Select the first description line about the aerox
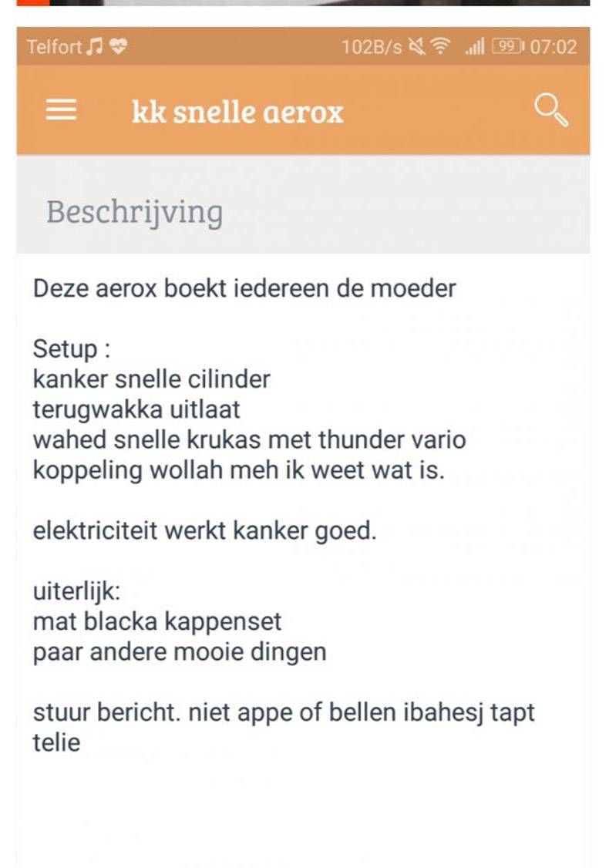Viewport: 609px width, 868px height. click(245, 288)
